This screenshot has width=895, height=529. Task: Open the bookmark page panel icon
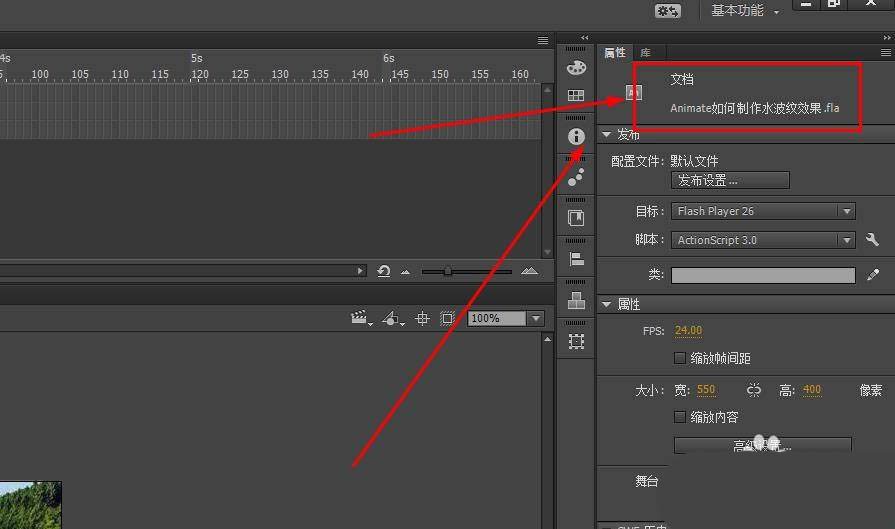[x=576, y=218]
